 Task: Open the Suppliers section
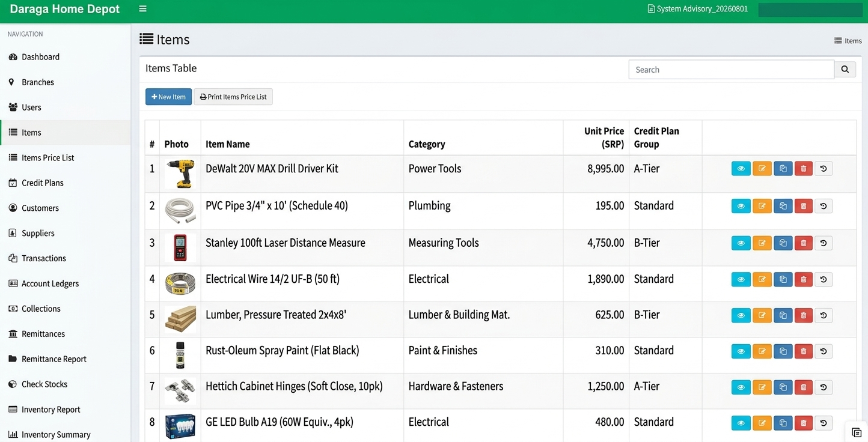(x=65, y=234)
